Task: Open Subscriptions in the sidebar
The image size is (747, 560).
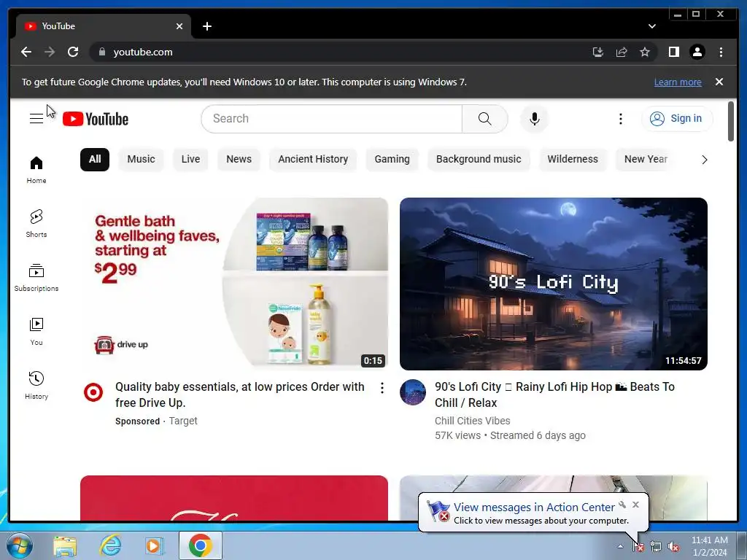Action: [x=36, y=278]
